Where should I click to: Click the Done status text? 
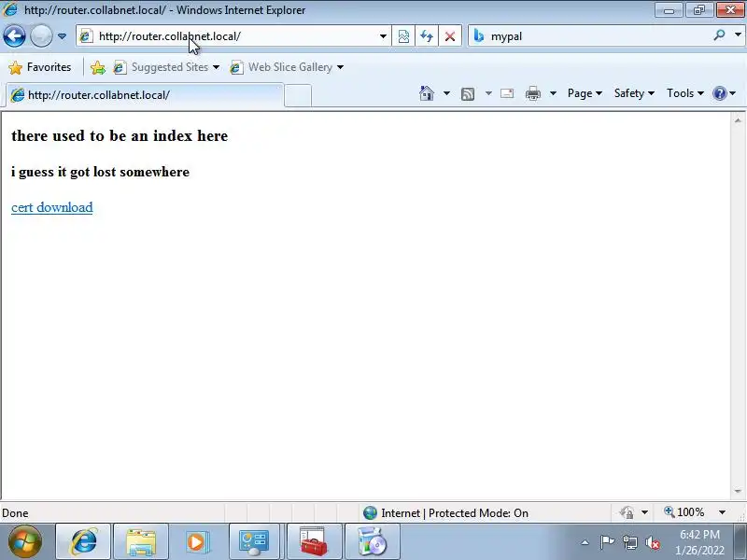click(15, 512)
